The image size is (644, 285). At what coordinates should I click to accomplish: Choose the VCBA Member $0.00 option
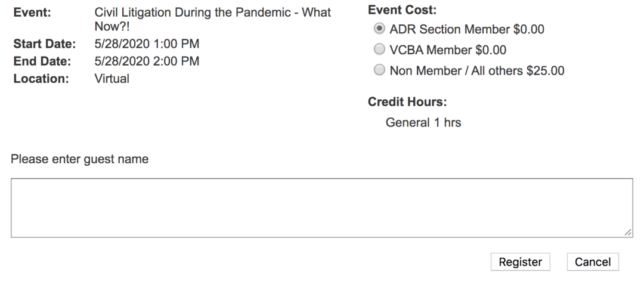click(x=378, y=50)
